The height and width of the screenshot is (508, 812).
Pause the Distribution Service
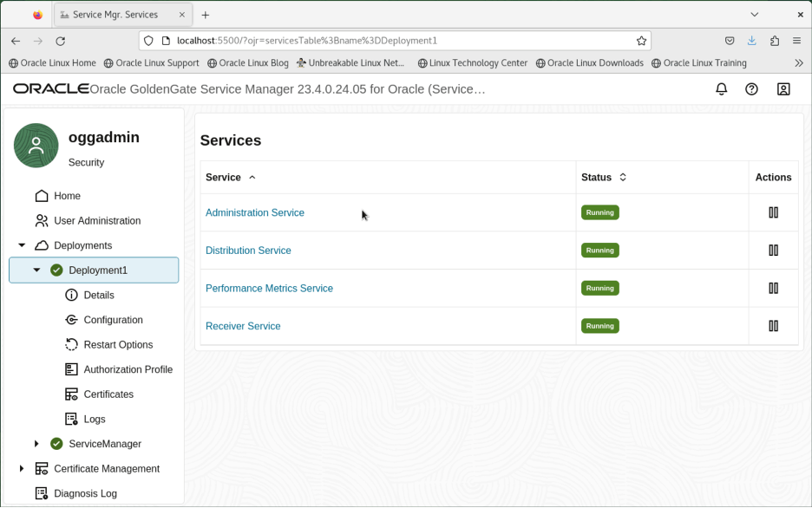[773, 251]
